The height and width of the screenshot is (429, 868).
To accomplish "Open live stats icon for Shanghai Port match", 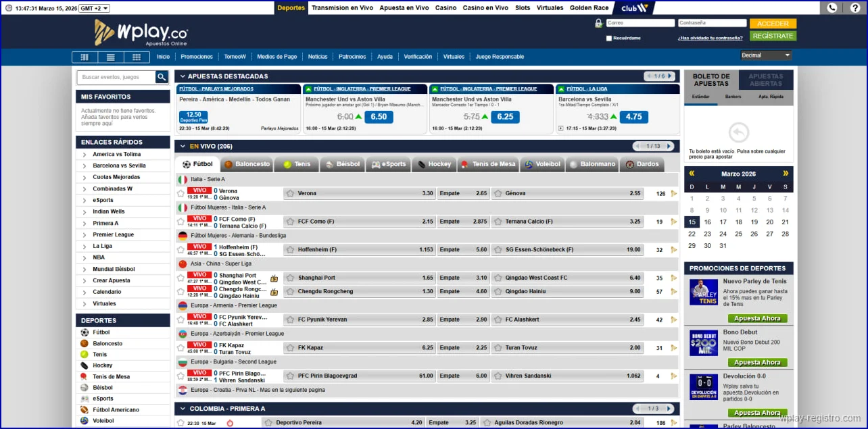I will click(x=274, y=278).
